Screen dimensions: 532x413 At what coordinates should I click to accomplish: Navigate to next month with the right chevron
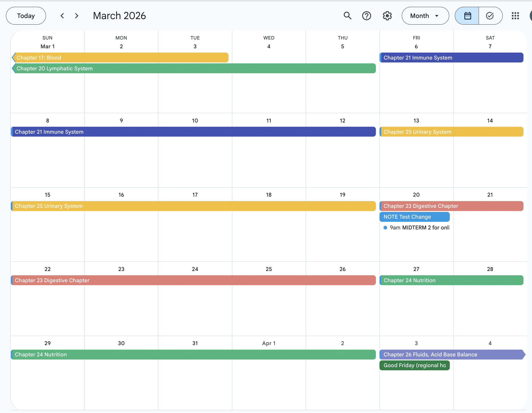click(x=76, y=16)
